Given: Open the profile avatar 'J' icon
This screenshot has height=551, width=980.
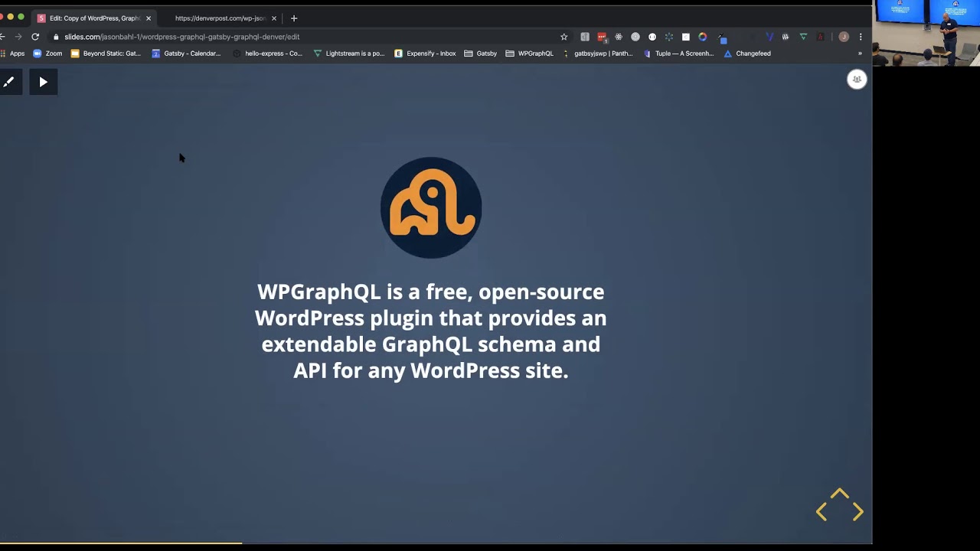Looking at the screenshot, I should 844,37.
